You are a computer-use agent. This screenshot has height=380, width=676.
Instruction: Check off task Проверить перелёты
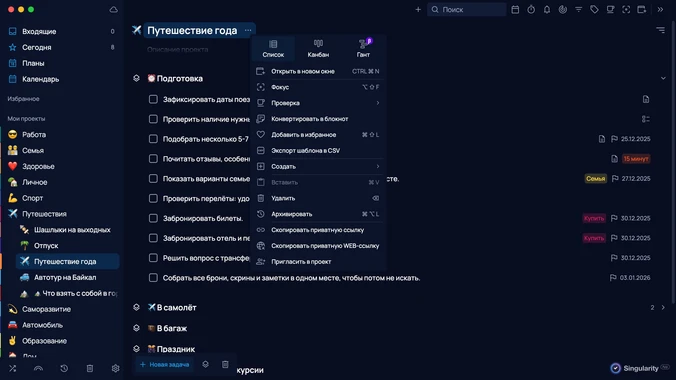tap(153, 198)
